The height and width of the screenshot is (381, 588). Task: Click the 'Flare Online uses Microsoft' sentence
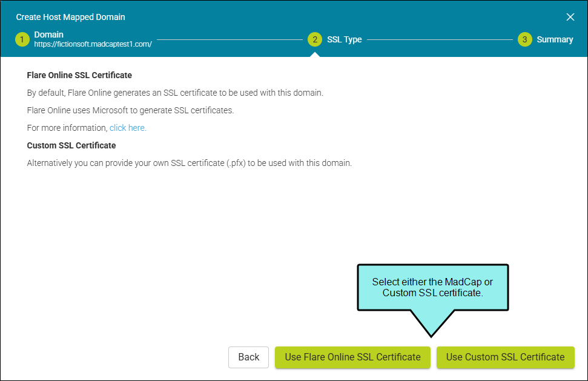[x=130, y=111]
